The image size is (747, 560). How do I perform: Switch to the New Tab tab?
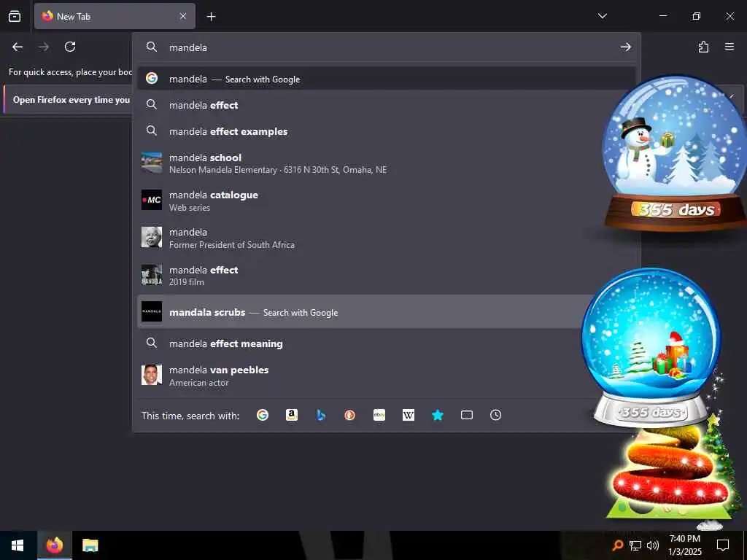tap(115, 16)
